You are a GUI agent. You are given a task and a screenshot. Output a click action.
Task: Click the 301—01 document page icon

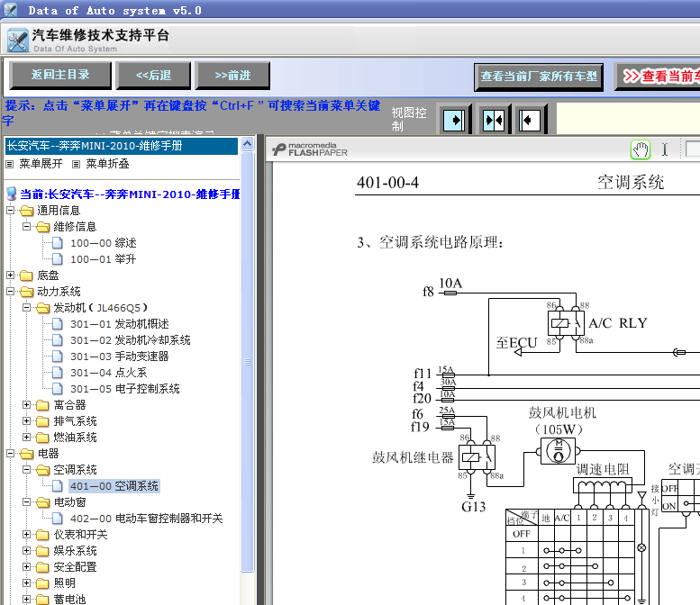pyautogui.click(x=58, y=324)
